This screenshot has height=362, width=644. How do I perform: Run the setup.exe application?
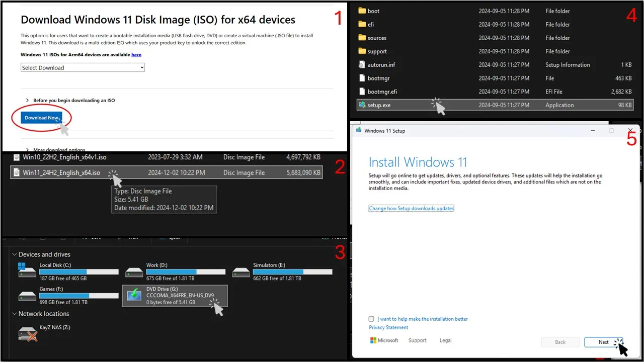(379, 105)
